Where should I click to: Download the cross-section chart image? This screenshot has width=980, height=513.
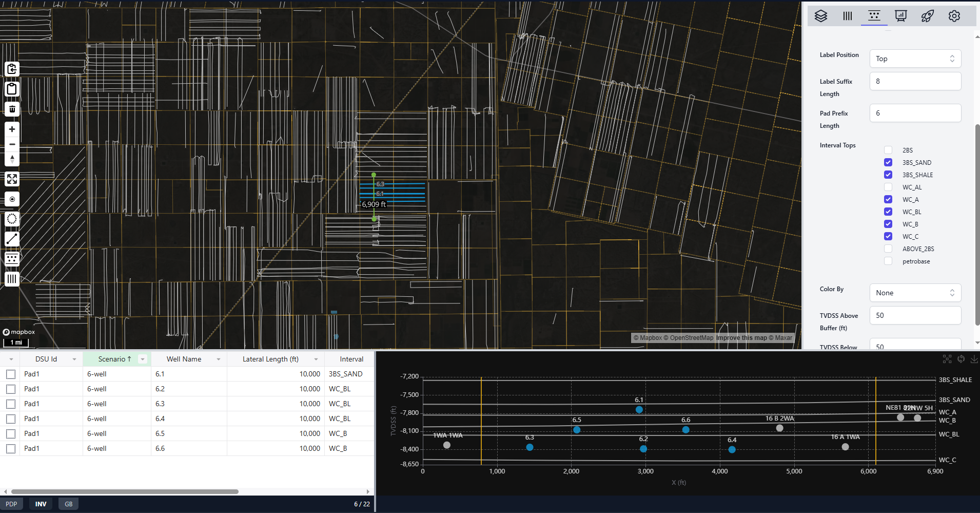[974, 359]
